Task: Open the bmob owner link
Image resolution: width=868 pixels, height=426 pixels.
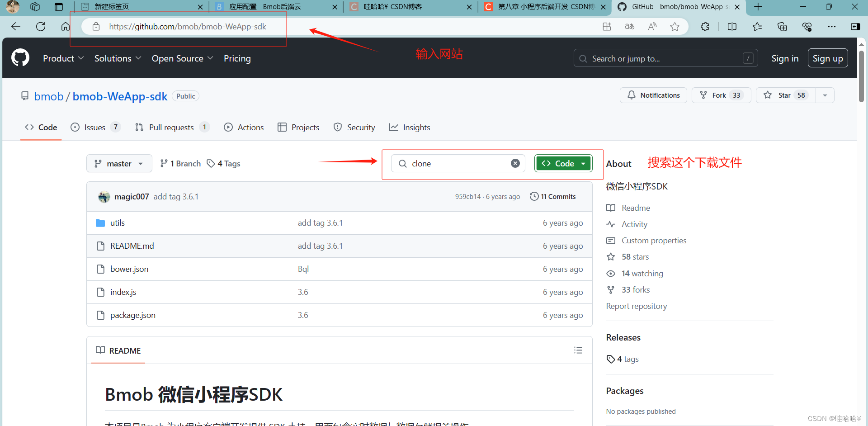Action: pos(49,96)
